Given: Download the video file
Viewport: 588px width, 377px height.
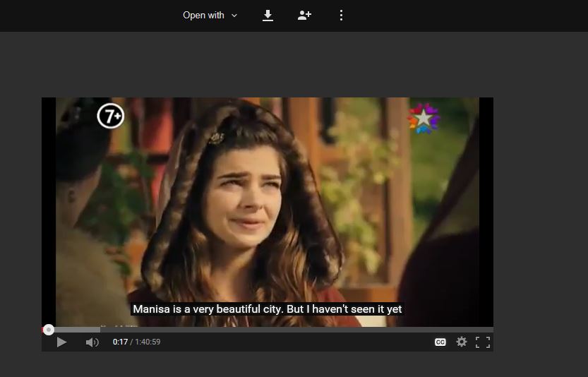Looking at the screenshot, I should click(x=268, y=16).
